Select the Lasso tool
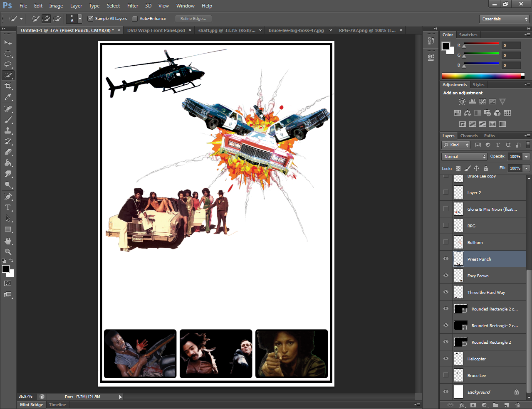Screen dimensions: 532x409 pos(8,64)
